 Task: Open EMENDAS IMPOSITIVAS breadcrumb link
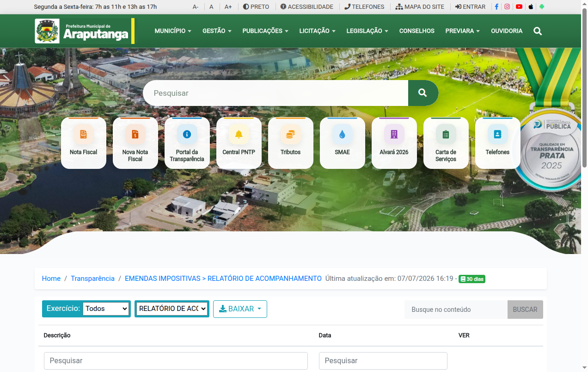(223, 279)
